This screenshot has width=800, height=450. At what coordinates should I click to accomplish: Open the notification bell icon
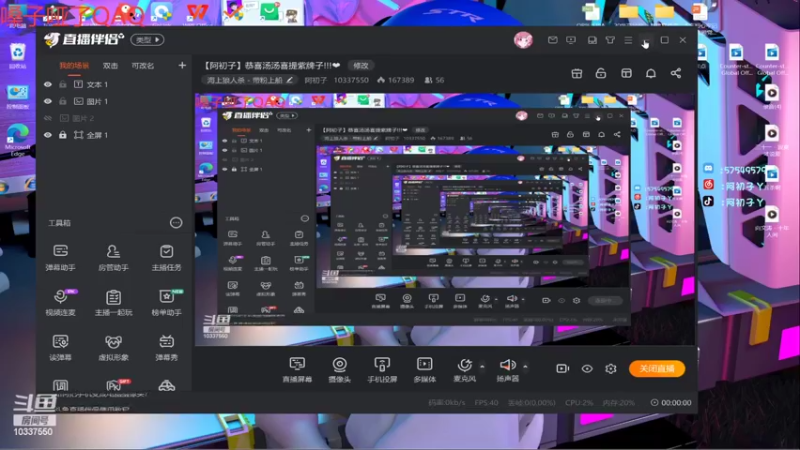651,73
